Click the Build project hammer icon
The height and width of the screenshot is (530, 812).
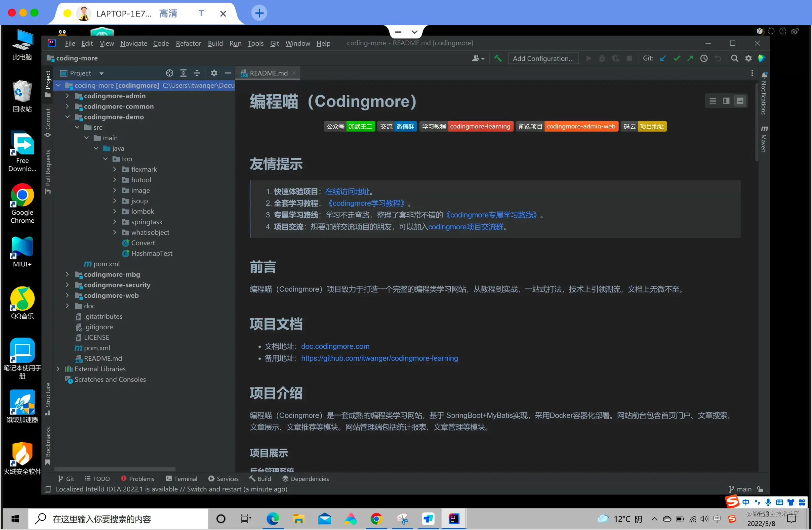pyautogui.click(x=498, y=59)
